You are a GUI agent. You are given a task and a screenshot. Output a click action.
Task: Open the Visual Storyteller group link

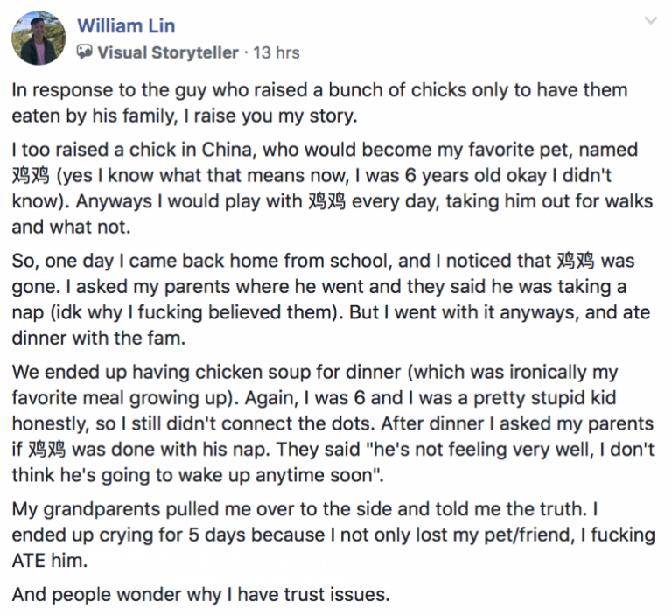coord(168,52)
